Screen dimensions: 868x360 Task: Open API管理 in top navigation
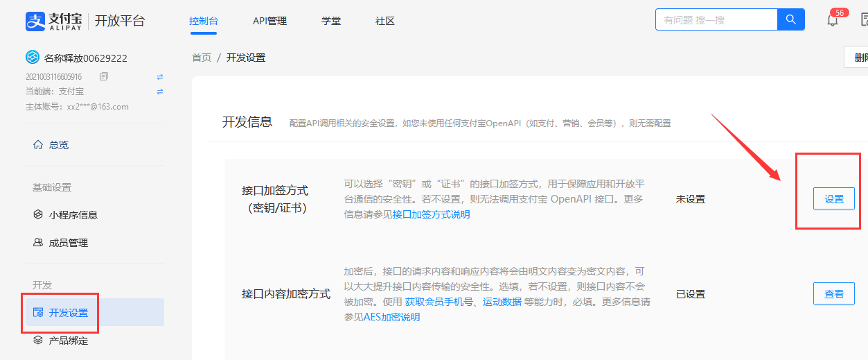[269, 21]
